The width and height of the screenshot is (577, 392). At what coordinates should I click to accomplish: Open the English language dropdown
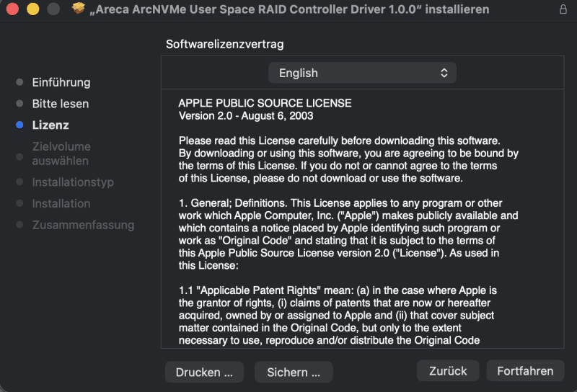click(x=363, y=73)
